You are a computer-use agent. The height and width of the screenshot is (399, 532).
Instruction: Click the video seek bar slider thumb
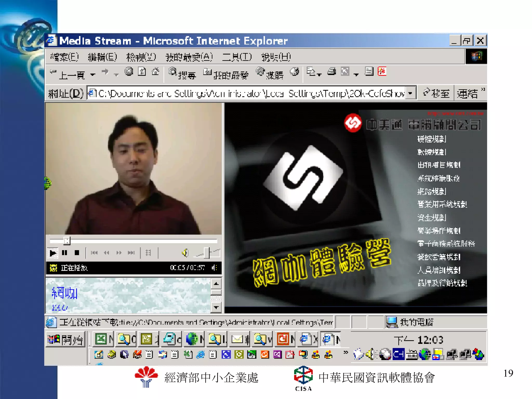(x=67, y=241)
